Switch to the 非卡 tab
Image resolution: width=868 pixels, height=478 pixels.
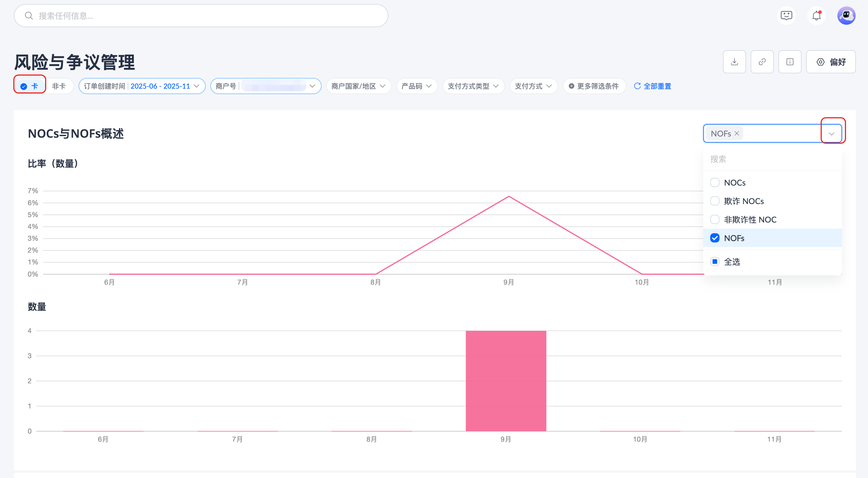(59, 86)
